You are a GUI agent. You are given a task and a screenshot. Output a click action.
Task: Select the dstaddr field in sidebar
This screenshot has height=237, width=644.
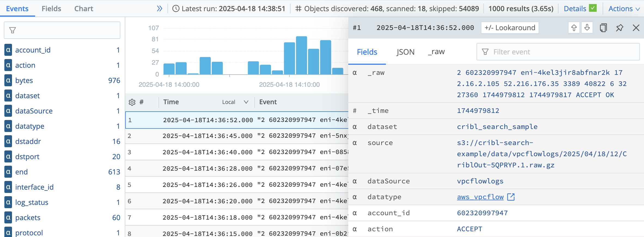tap(28, 141)
